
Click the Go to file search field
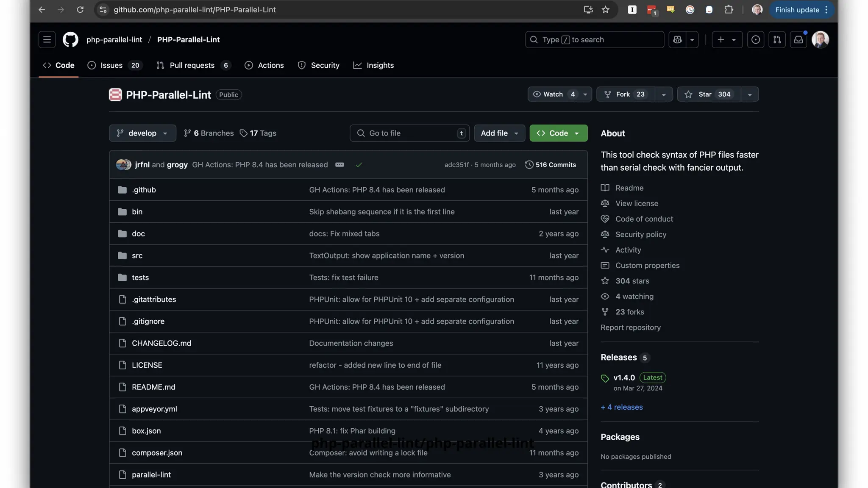click(409, 133)
